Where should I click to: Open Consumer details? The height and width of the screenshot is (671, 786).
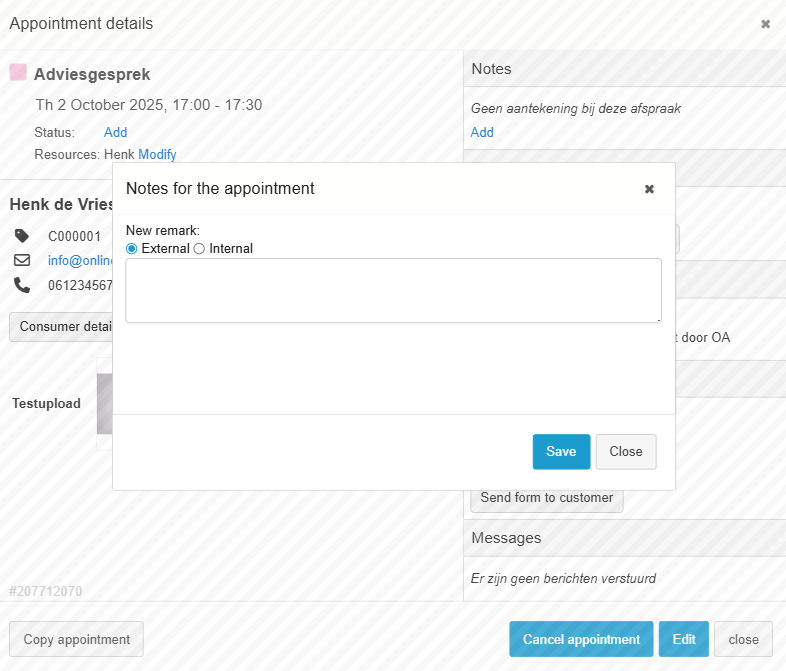tap(62, 327)
